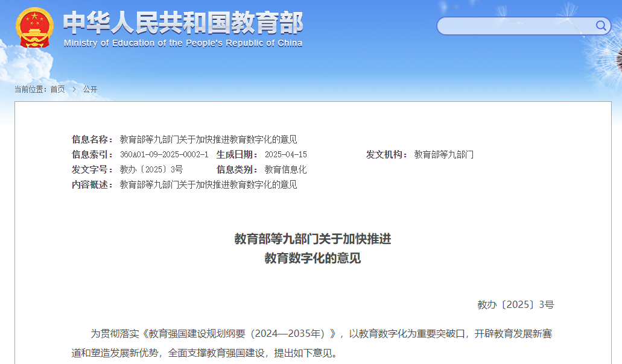Select the 生成日期 label
This screenshot has width=622, height=364.
[x=237, y=154]
